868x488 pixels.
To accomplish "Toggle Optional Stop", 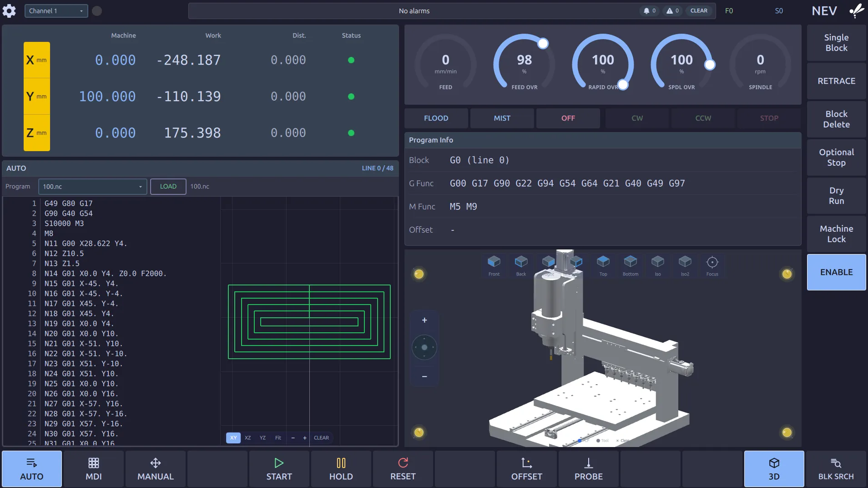I will 837,158.
